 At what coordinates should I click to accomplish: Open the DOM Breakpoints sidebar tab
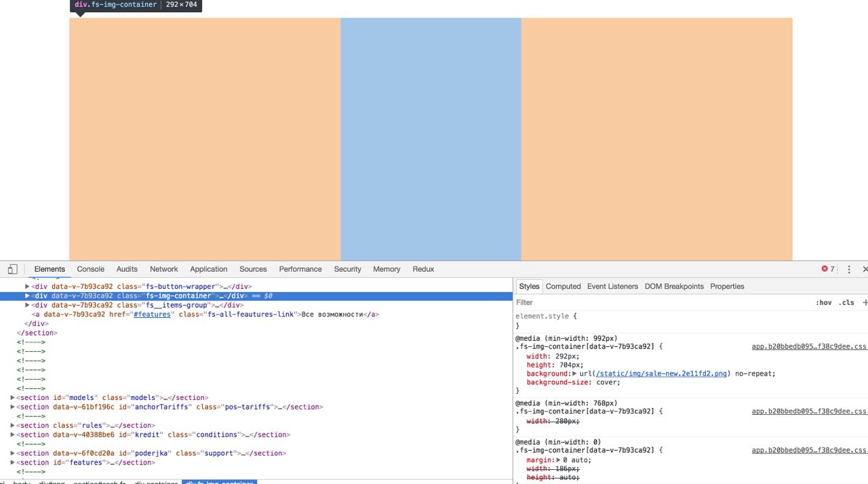(x=674, y=287)
